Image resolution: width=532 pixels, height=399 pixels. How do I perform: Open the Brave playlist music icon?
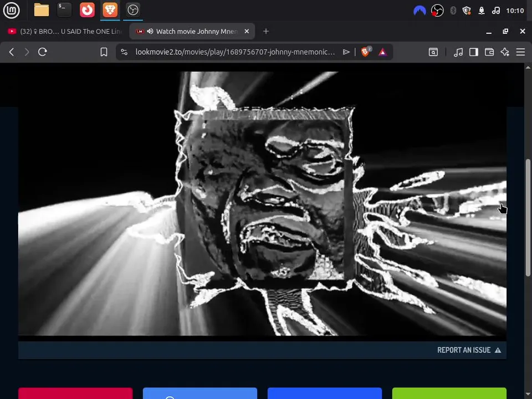(x=458, y=52)
